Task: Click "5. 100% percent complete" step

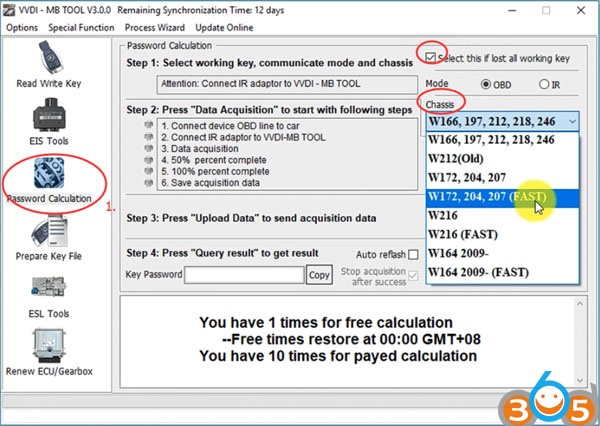Action: [215, 171]
